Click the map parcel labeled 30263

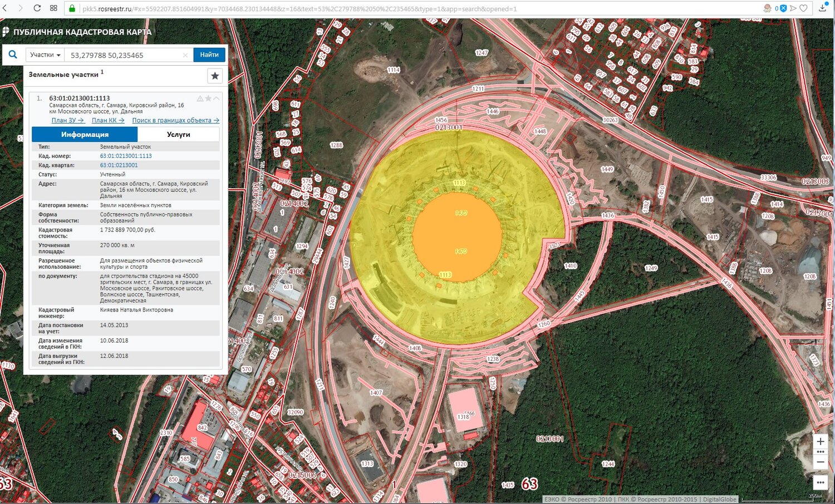(x=610, y=120)
